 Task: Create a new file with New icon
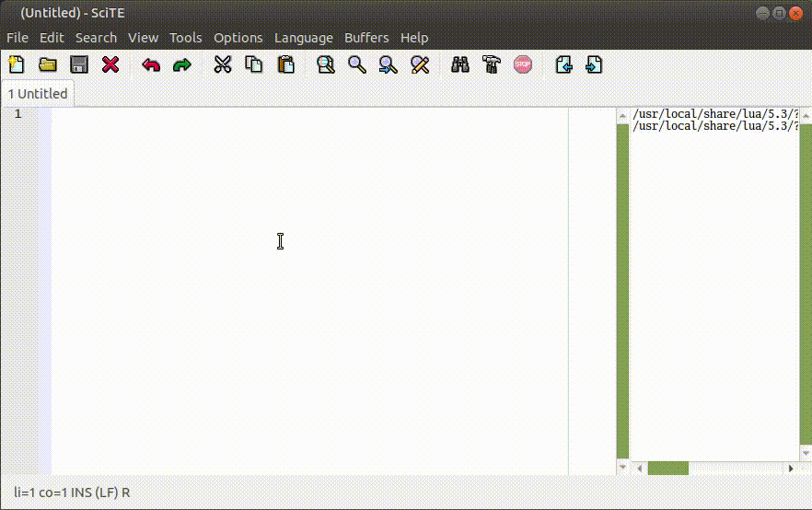click(17, 64)
